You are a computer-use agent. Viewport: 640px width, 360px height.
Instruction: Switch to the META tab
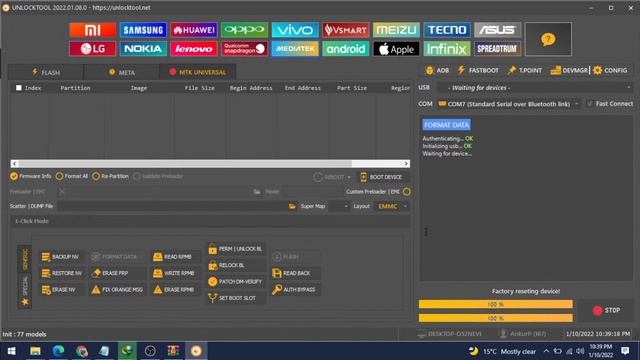coord(122,72)
